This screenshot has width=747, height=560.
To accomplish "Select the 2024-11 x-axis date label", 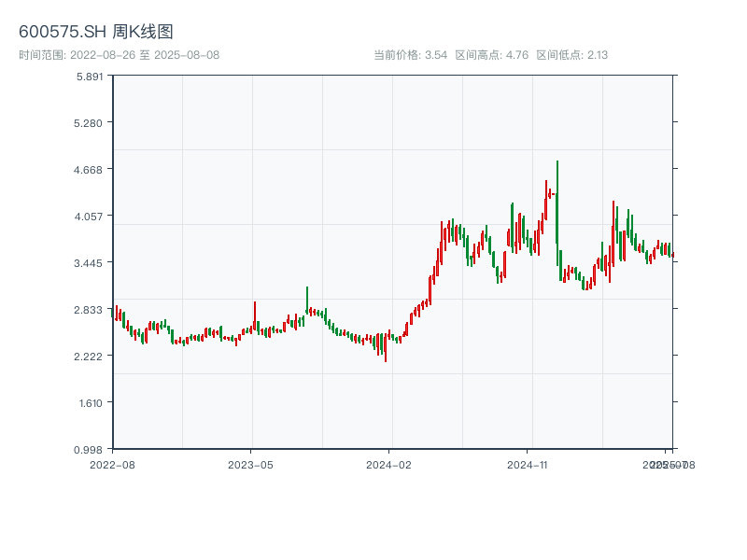I will coord(529,464).
